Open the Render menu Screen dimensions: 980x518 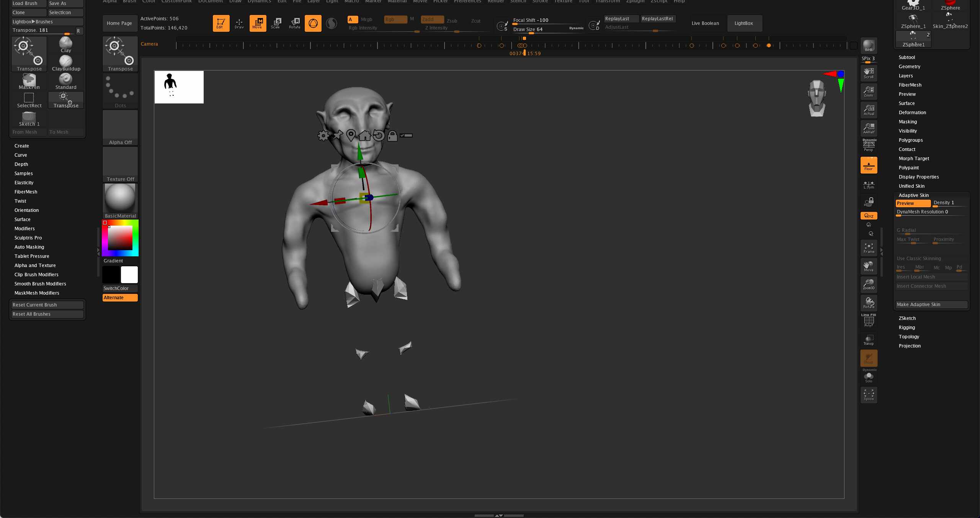point(496,2)
